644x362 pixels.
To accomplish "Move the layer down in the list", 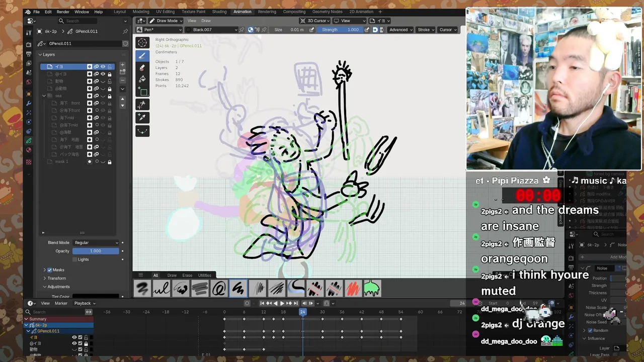I will (x=122, y=106).
